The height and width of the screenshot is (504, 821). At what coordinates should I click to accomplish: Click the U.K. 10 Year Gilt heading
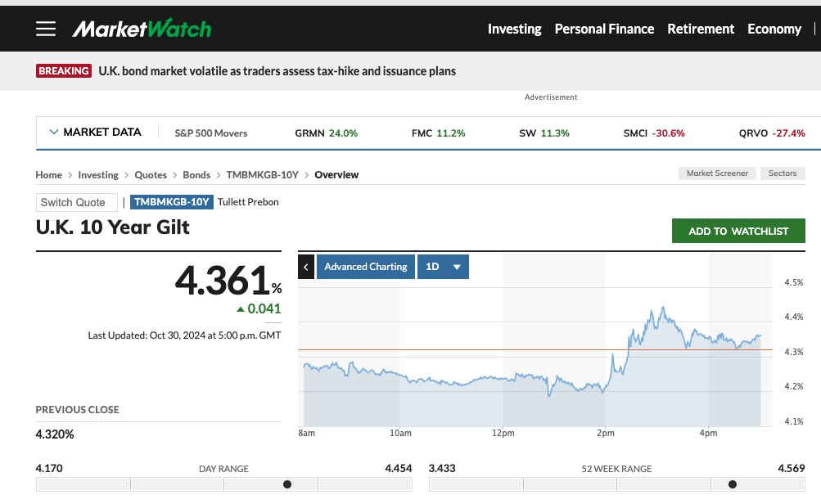point(113,227)
